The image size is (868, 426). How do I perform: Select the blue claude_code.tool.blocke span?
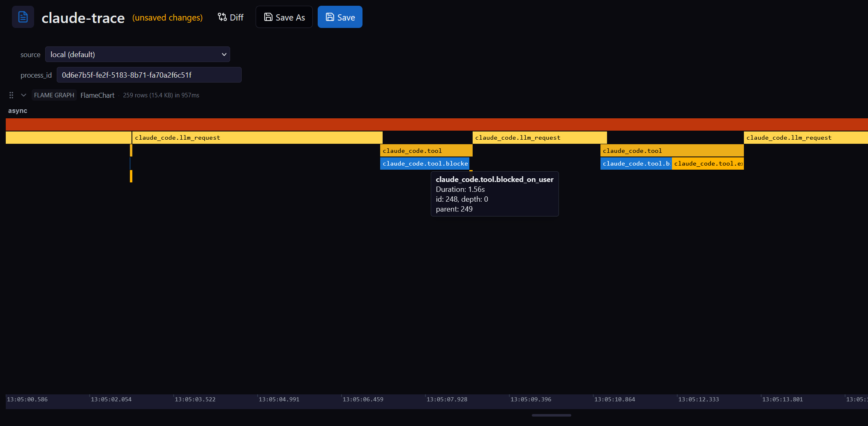(x=425, y=163)
